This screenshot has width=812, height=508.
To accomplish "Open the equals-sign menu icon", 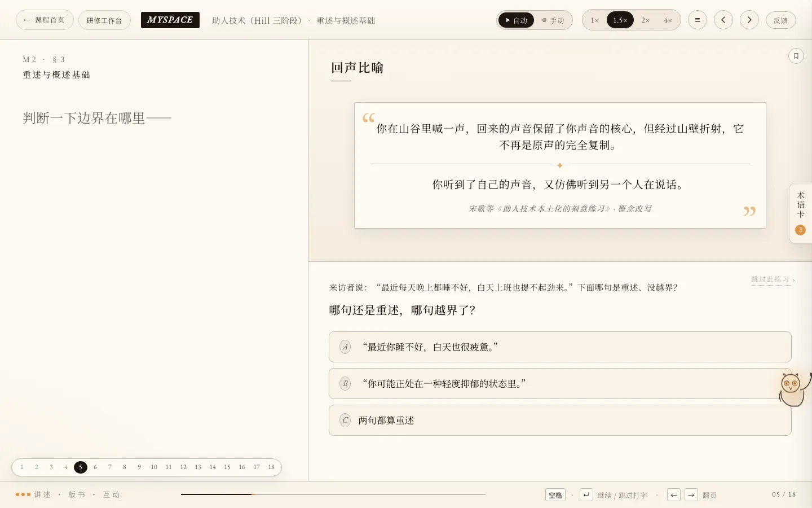I will coord(697,20).
